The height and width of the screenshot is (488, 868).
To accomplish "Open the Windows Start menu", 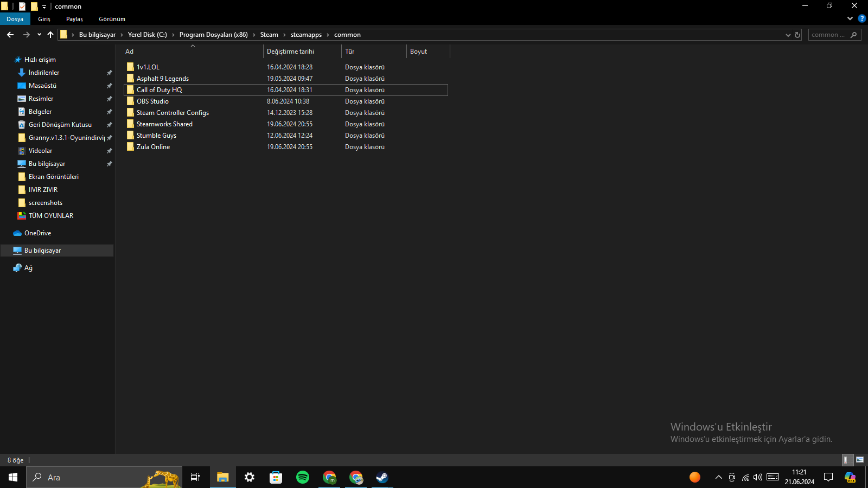I will click(13, 477).
